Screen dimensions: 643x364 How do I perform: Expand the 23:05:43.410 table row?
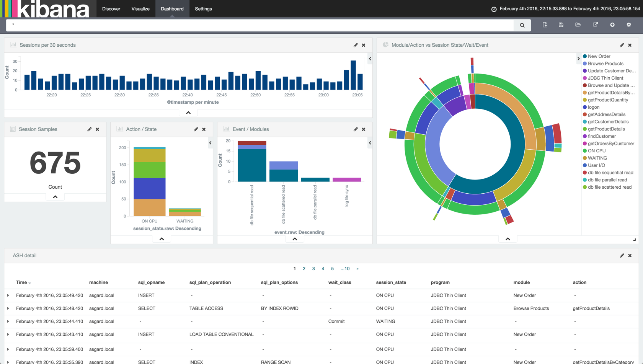[8, 335]
